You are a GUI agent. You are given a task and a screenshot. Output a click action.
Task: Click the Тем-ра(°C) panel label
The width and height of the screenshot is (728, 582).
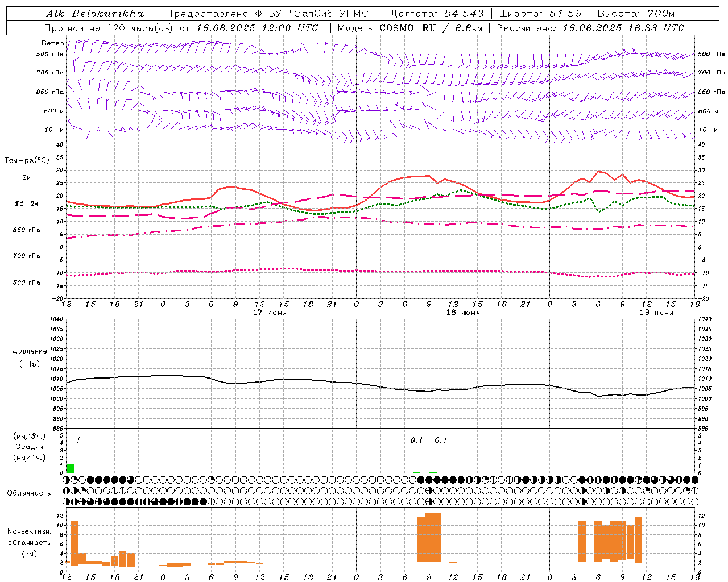(x=27, y=161)
